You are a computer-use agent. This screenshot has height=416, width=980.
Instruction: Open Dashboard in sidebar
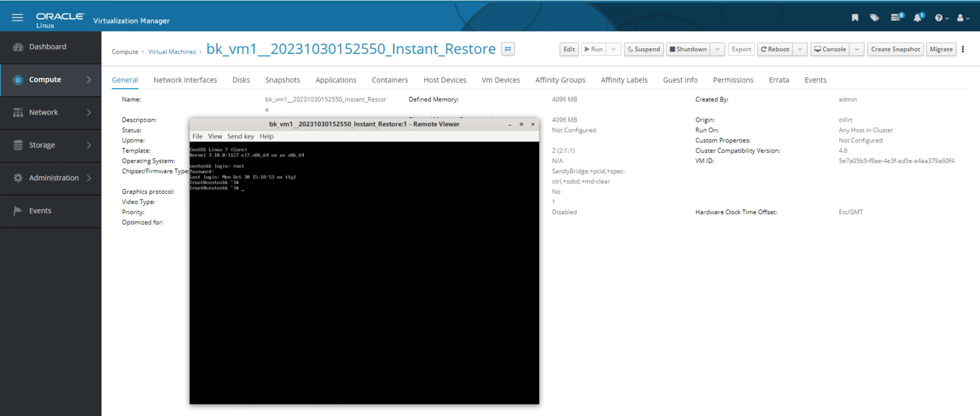tap(51, 47)
